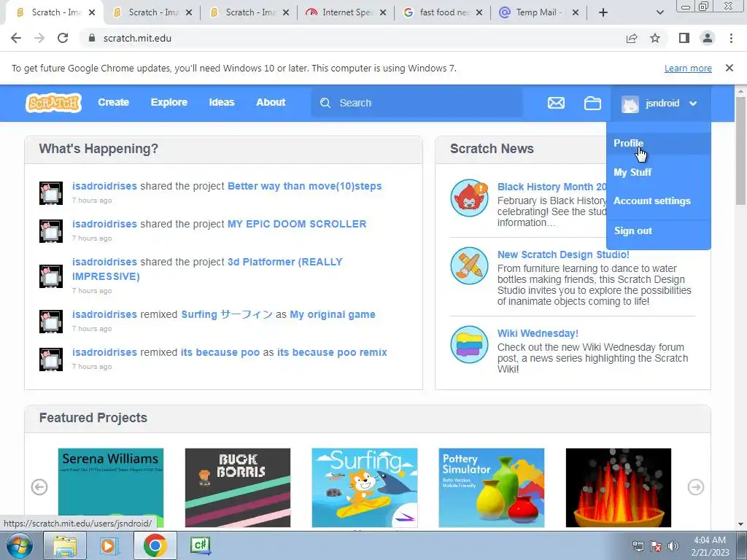Open the fire bowl project thumbnail

(x=619, y=488)
